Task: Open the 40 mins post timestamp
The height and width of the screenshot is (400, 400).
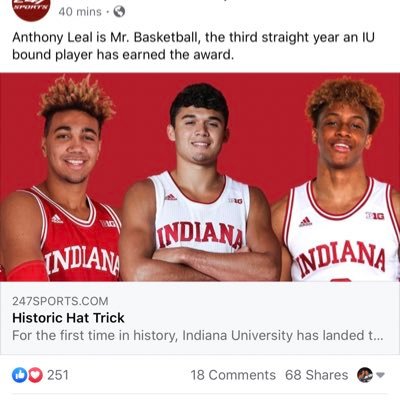Action: (x=80, y=12)
